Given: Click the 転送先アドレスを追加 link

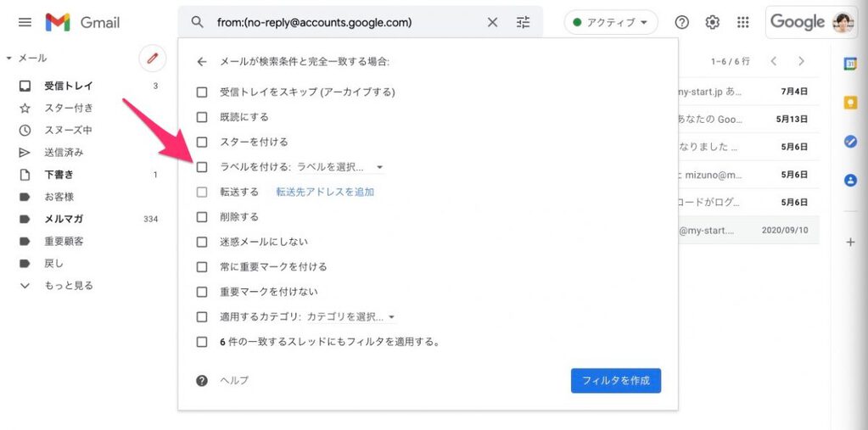Looking at the screenshot, I should coord(326,192).
